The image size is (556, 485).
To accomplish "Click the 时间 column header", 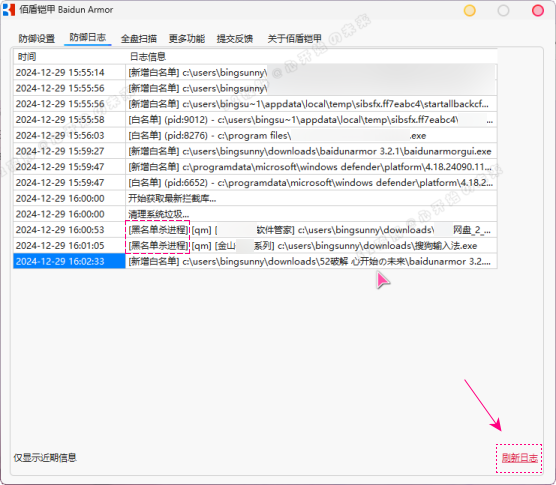I will pyautogui.click(x=70, y=56).
